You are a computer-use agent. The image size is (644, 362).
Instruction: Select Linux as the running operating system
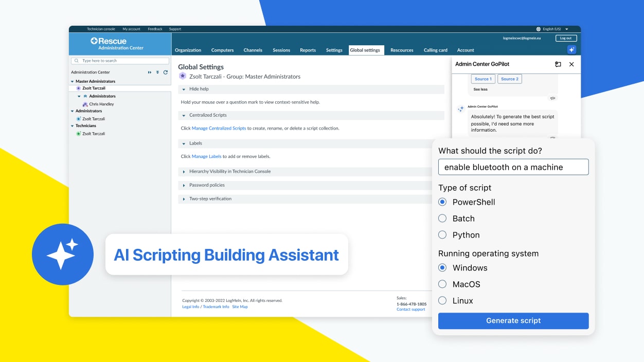[442, 300]
